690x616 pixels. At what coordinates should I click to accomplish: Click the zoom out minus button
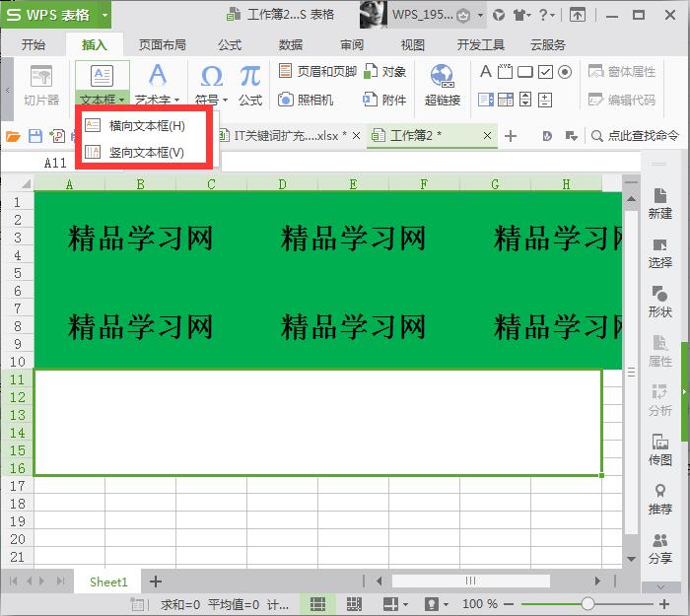point(509,604)
